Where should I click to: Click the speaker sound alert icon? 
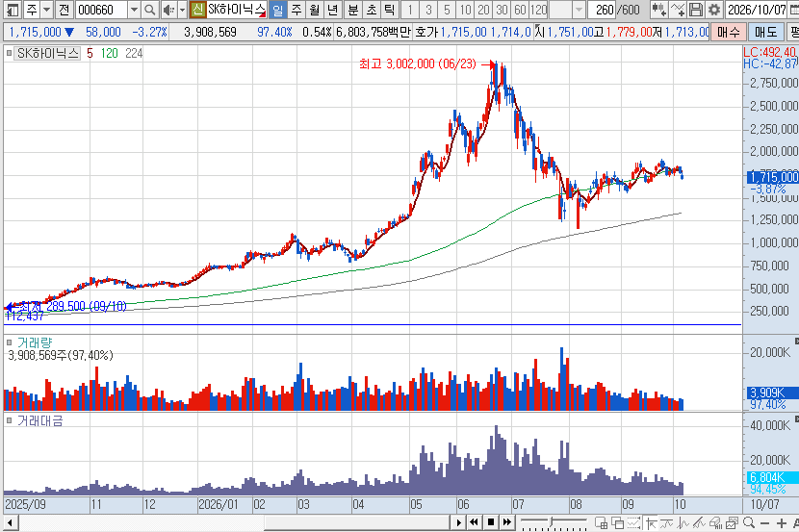(168, 10)
